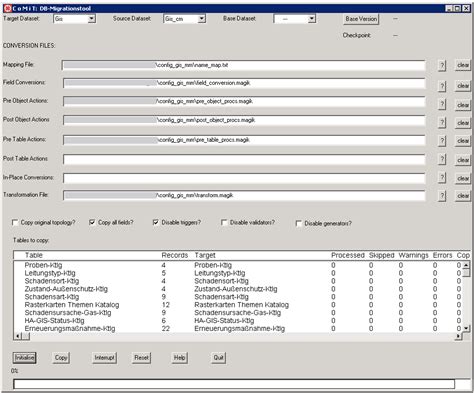Click the Field Conversions path field
474x393 pixels.
[x=244, y=83]
